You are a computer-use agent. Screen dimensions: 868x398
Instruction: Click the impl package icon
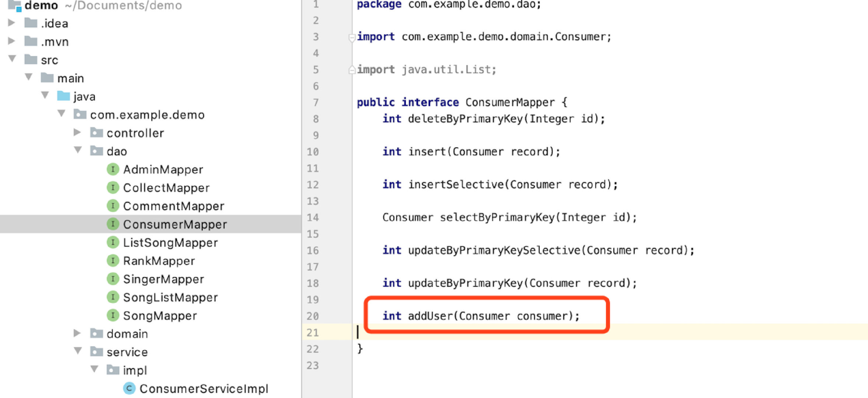(x=113, y=370)
